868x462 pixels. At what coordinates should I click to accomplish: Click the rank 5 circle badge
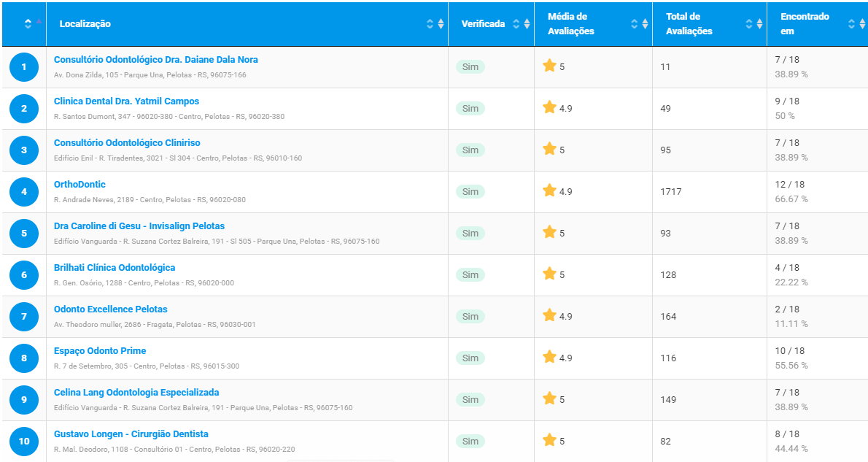pos(24,234)
